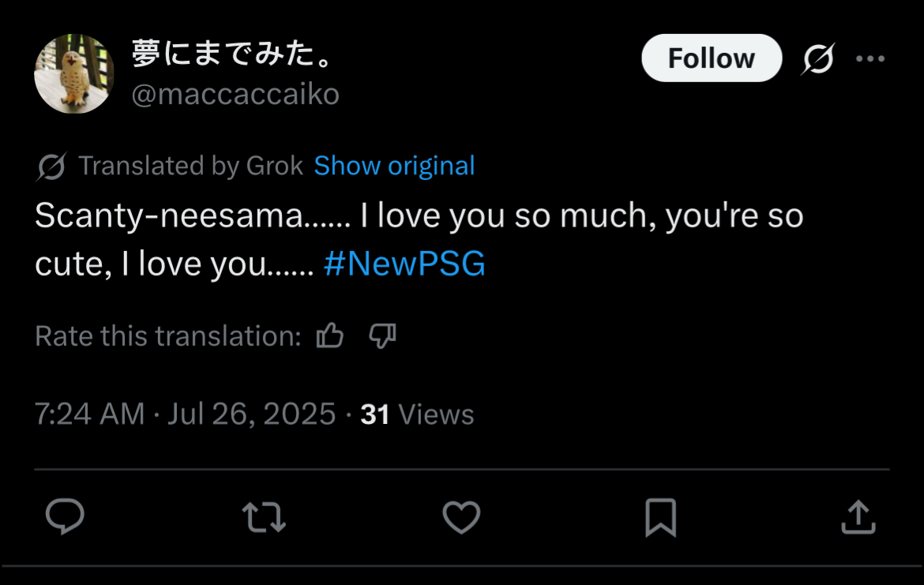Rate translation with thumbs down
This screenshot has height=585, width=924.
tap(382, 336)
